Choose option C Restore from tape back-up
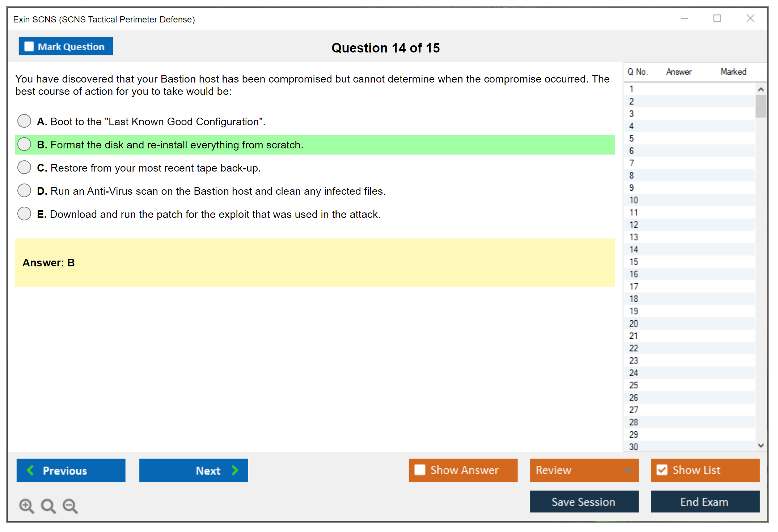The width and height of the screenshot is (778, 532). click(24, 168)
